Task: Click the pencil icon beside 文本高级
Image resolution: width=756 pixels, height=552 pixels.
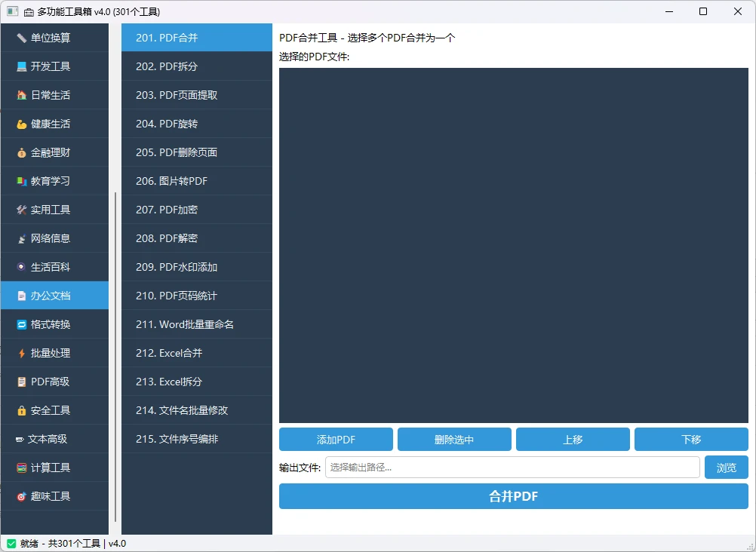Action: [x=20, y=439]
